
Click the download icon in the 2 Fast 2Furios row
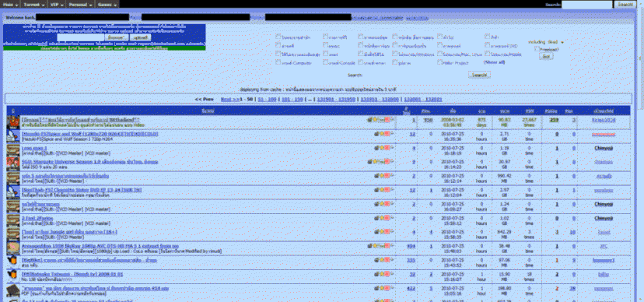coord(376,218)
